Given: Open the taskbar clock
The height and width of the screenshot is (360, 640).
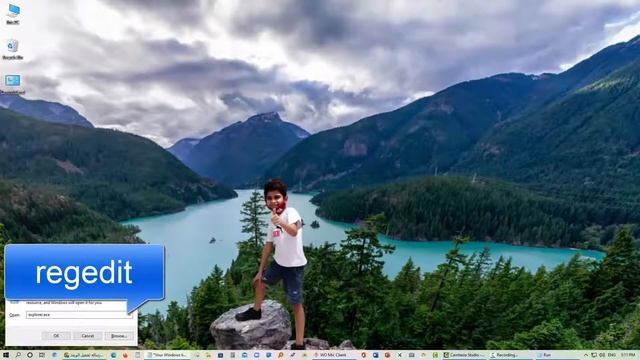Looking at the screenshot, I should click(x=627, y=355).
